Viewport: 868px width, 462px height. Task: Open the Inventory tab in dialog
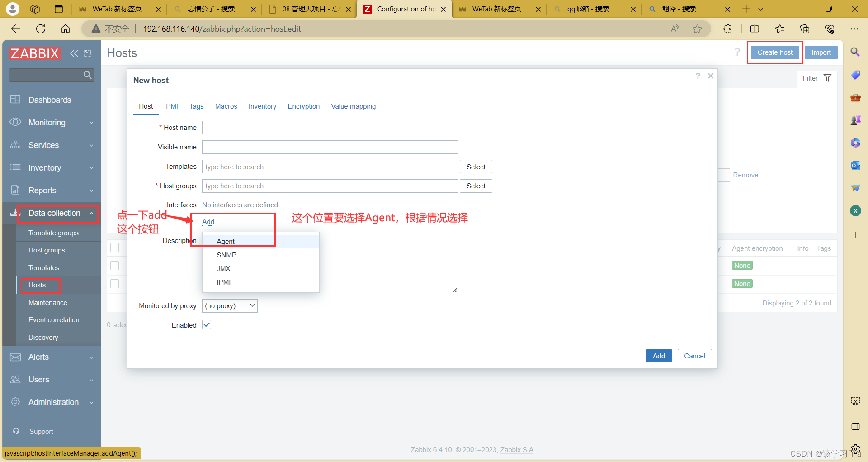[262, 106]
